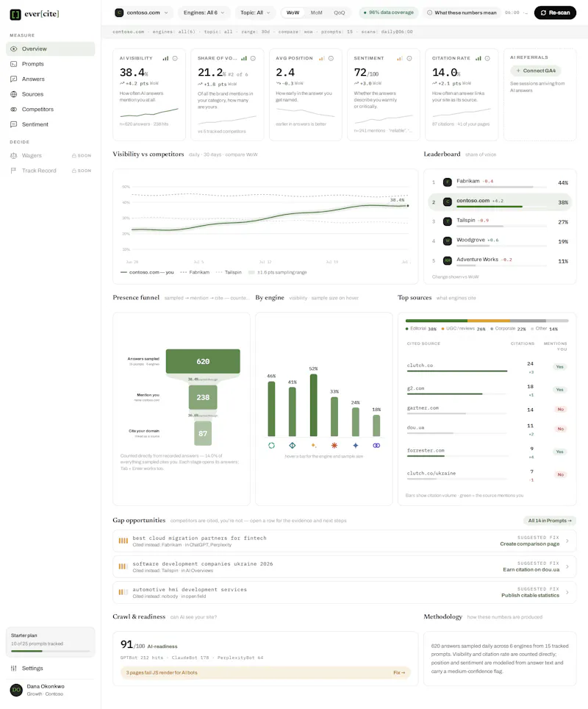Viewport: 588px width, 709px height.
Task: Select the blue star engine icon under 24% bar
Action: click(356, 446)
